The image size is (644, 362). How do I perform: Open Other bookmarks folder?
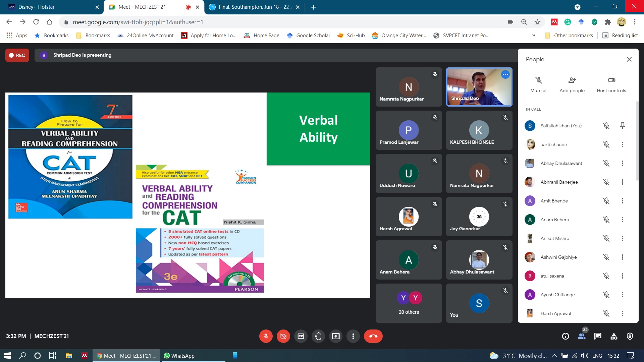[x=569, y=36]
